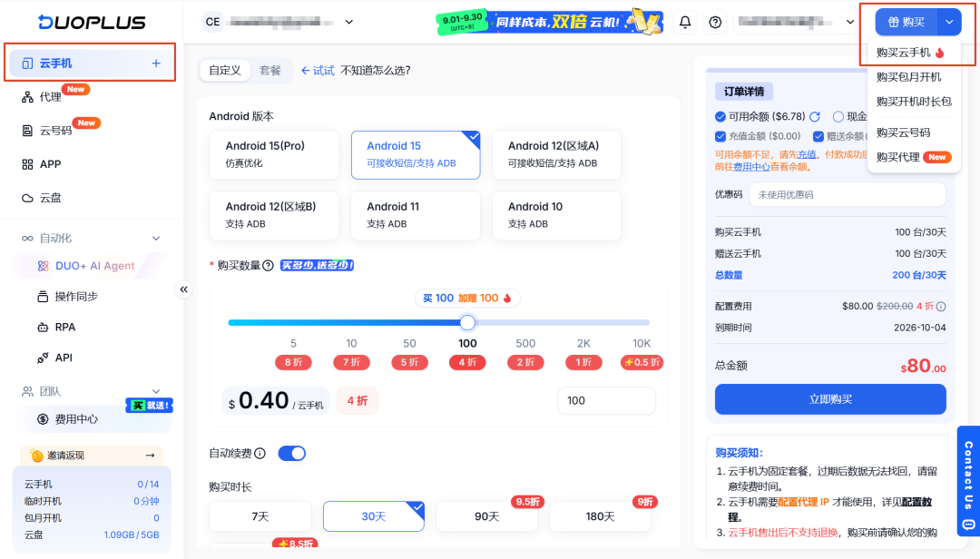Viewport: 980px width, 559px height.
Task: Collapse the sidebar with double chevron
Action: click(183, 289)
